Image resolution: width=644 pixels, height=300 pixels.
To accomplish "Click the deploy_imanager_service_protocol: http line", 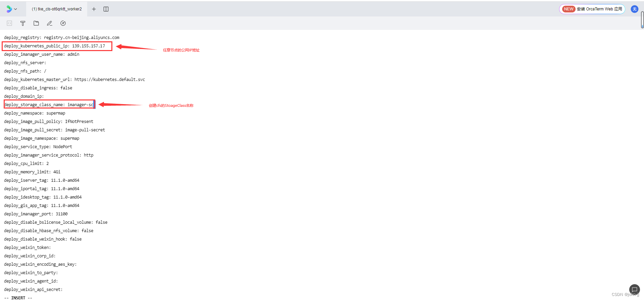I will click(x=49, y=155).
